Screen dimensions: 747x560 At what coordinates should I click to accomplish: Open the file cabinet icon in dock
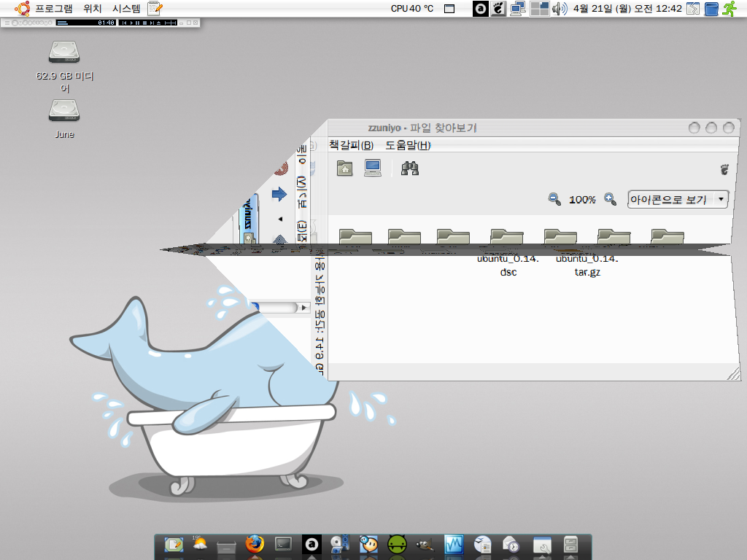[x=570, y=544]
